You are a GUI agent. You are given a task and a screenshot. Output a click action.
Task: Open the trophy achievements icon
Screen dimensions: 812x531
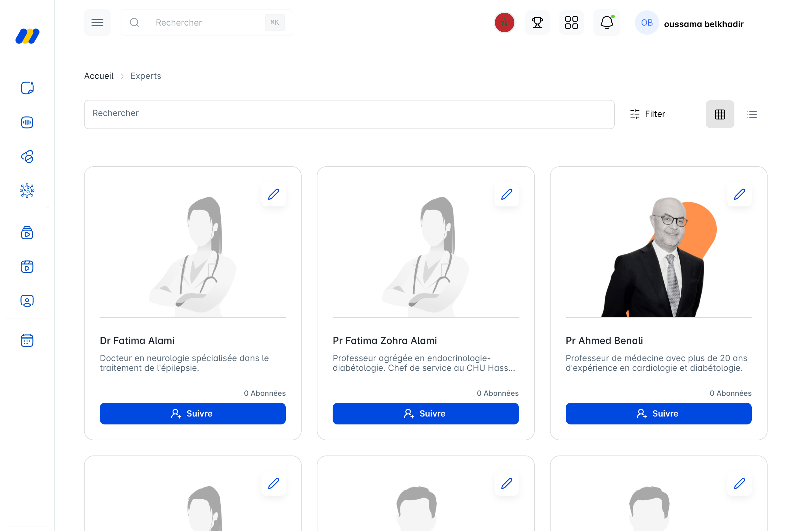point(537,23)
